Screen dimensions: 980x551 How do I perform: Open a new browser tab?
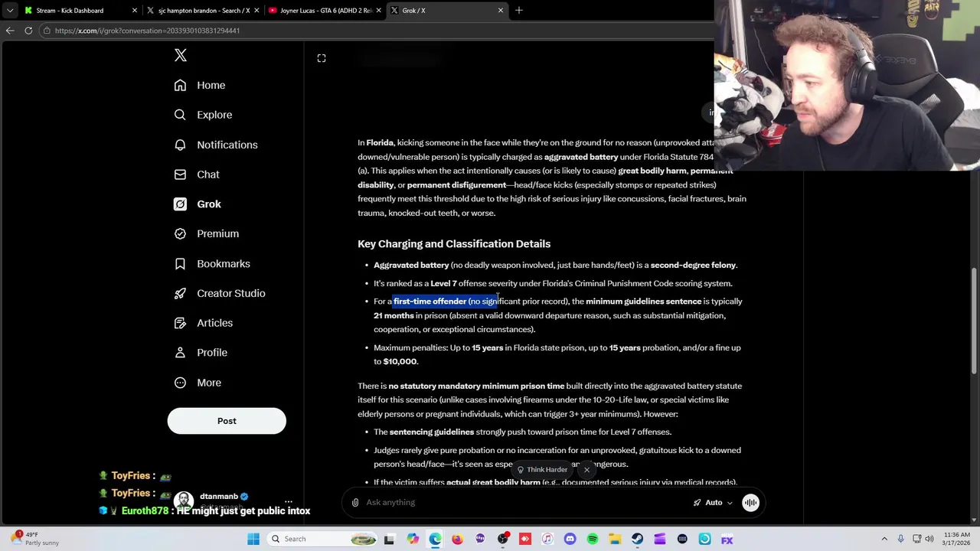point(518,11)
